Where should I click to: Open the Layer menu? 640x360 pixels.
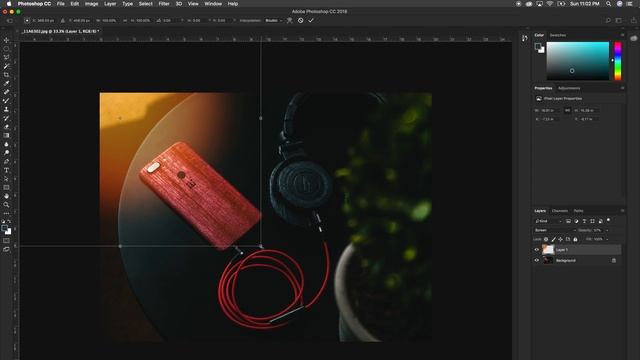[x=110, y=4]
